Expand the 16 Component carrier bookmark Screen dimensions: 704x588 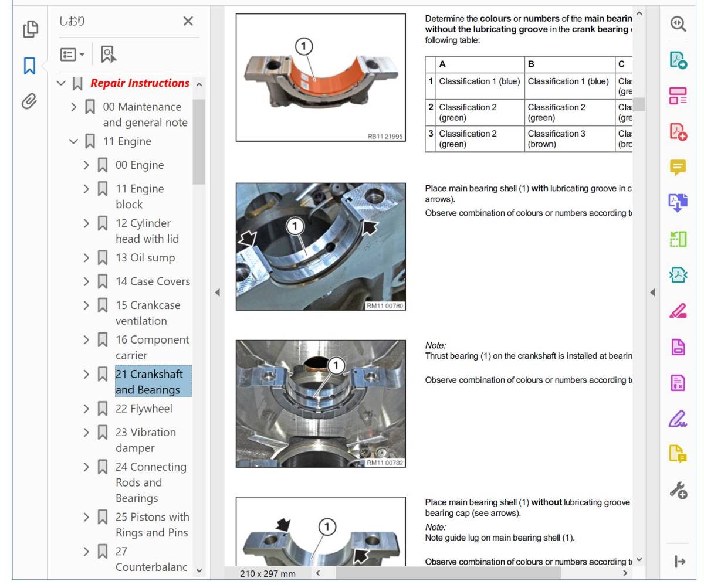[86, 340]
